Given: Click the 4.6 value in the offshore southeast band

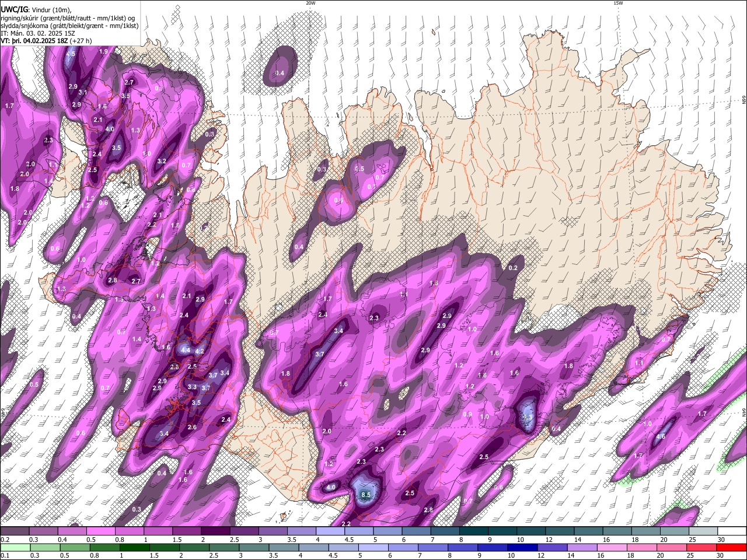Looking at the screenshot, I should pos(661,437).
